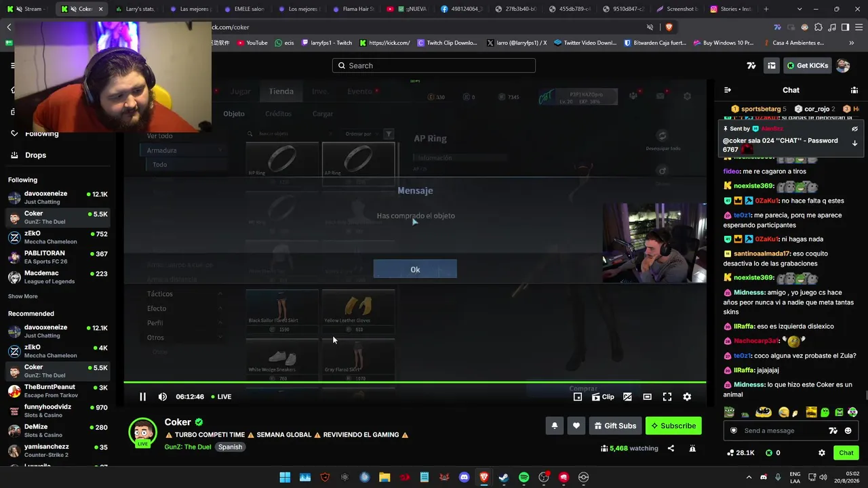Screen dimensions: 868x488
Task: Click the Brave Shields icon in address bar
Action: (669, 27)
